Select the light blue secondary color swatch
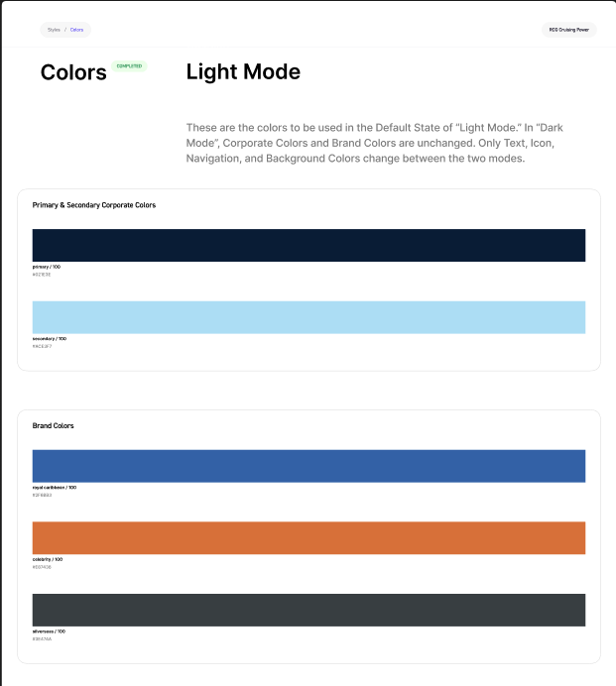The height and width of the screenshot is (686, 616). click(308, 317)
